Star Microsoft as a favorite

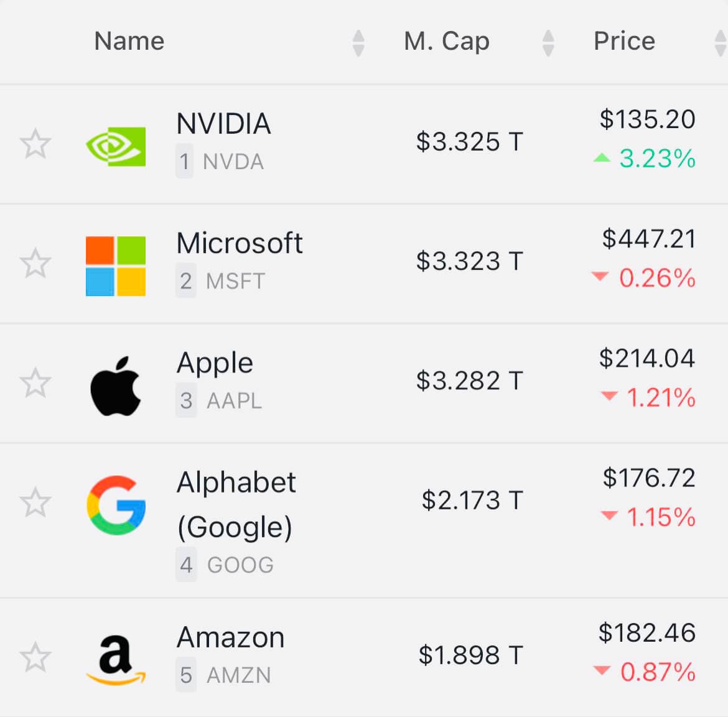click(x=35, y=264)
